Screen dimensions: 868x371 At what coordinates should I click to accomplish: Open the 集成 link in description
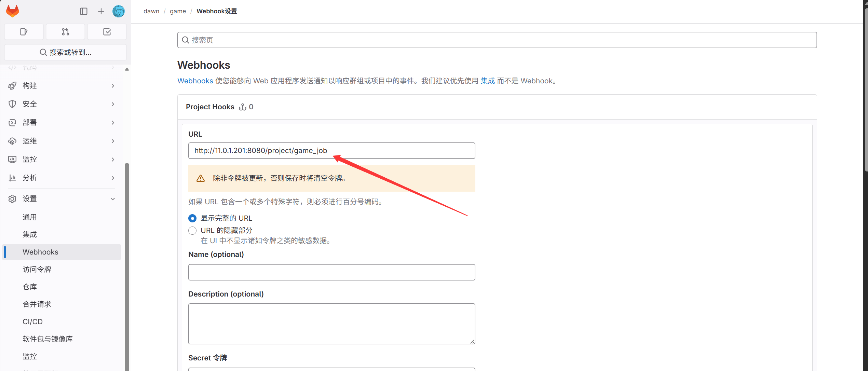coord(488,81)
